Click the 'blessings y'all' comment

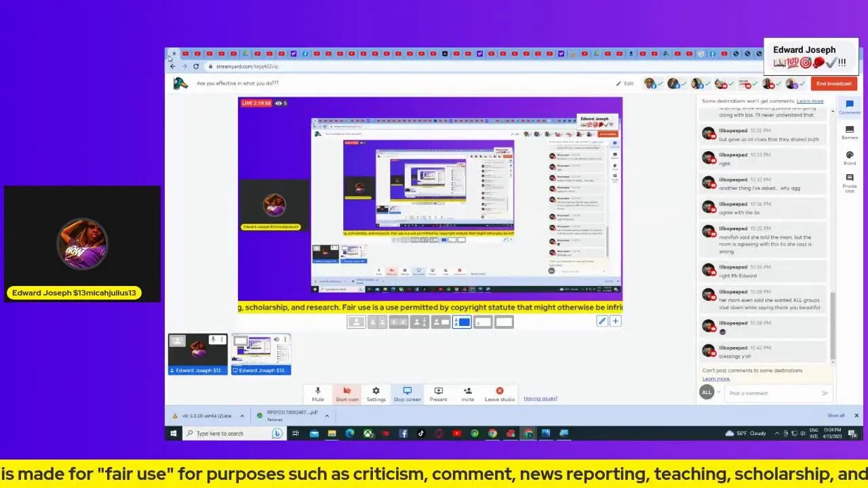pos(764,352)
